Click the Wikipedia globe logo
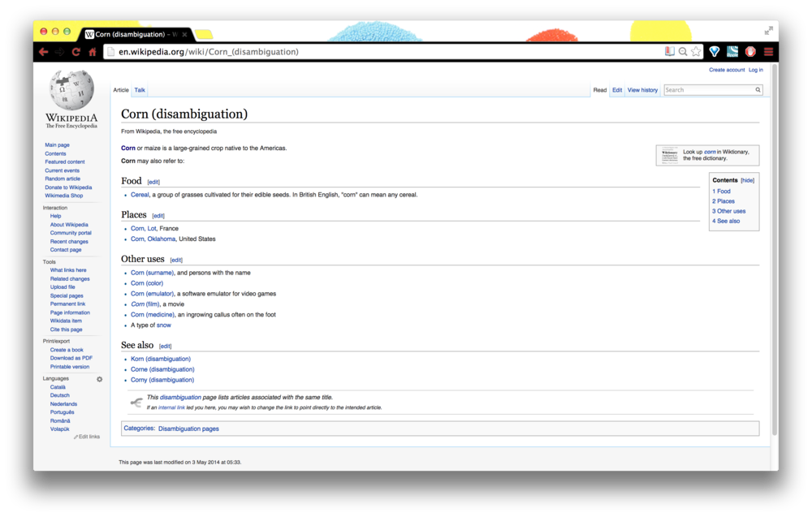812x517 pixels. click(x=71, y=90)
